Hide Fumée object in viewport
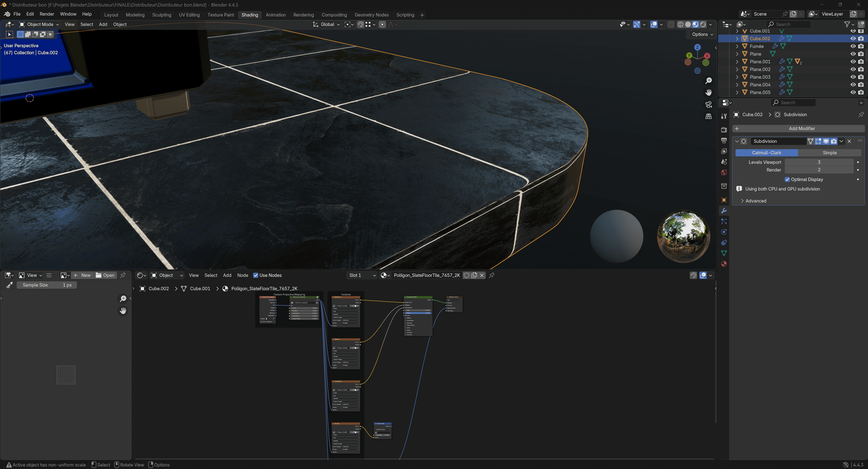The width and height of the screenshot is (868, 469). [853, 46]
